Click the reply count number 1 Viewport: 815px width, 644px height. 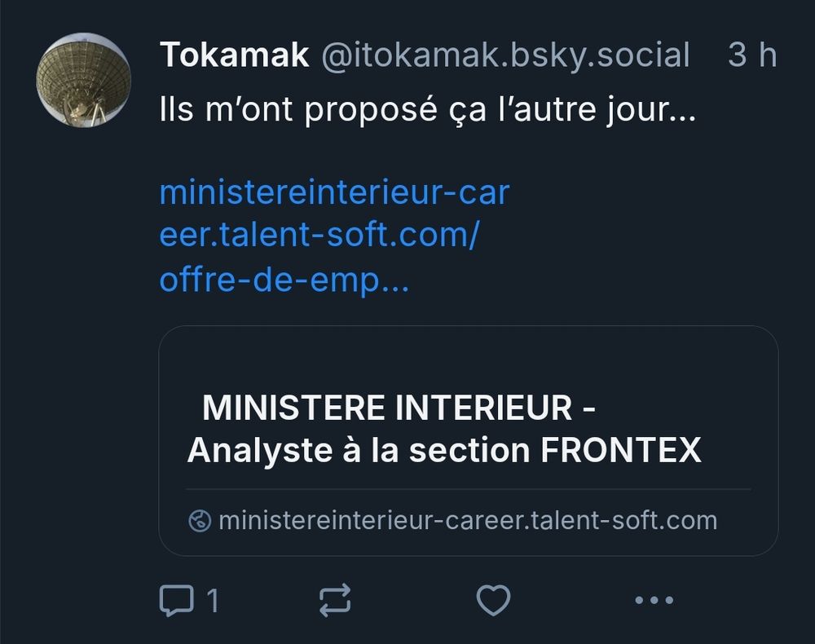pyautogui.click(x=213, y=602)
